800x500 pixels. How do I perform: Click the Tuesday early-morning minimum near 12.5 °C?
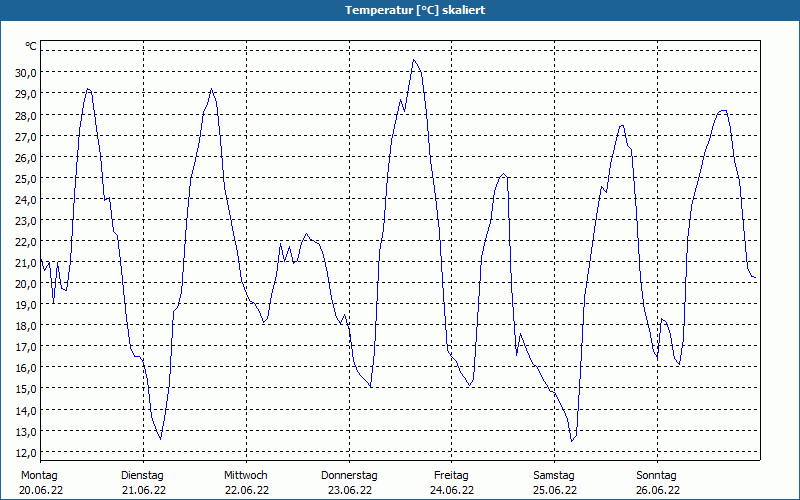pos(160,439)
